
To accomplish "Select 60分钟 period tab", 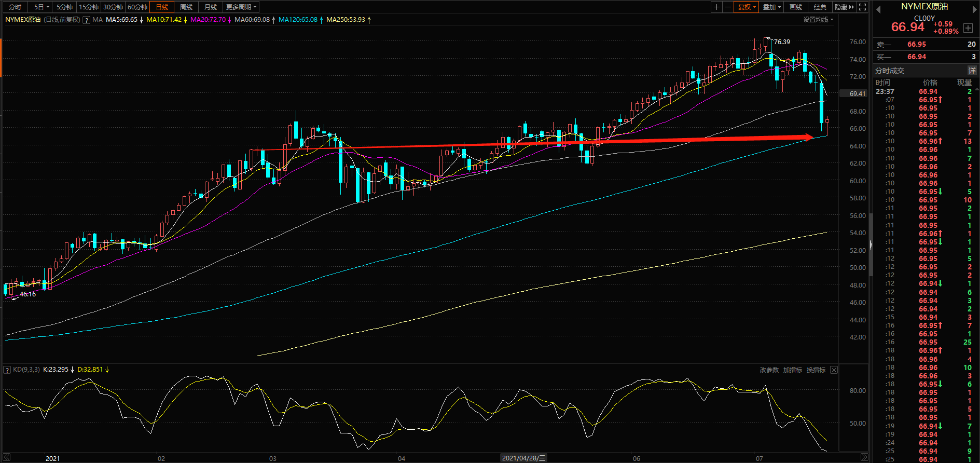I will pos(137,7).
